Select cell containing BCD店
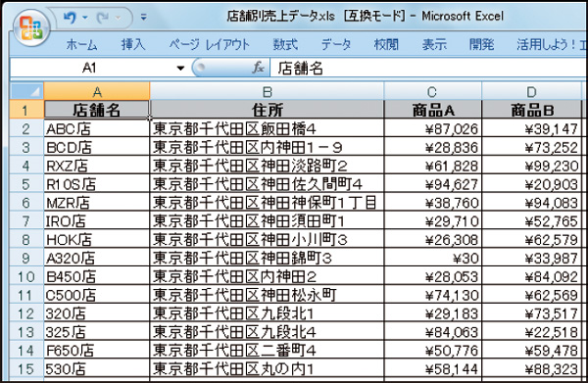Screen dimensions: 588x383 pyautogui.click(x=97, y=147)
